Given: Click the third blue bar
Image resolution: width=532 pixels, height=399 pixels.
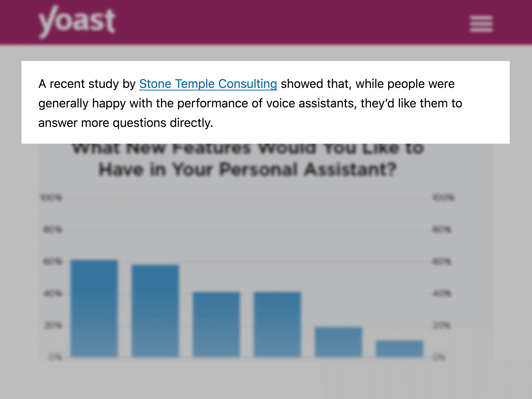Looking at the screenshot, I should [216, 325].
